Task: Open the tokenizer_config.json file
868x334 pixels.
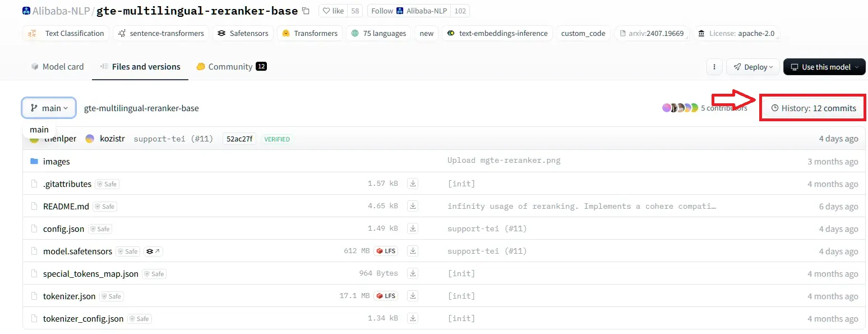Action: pos(84,318)
